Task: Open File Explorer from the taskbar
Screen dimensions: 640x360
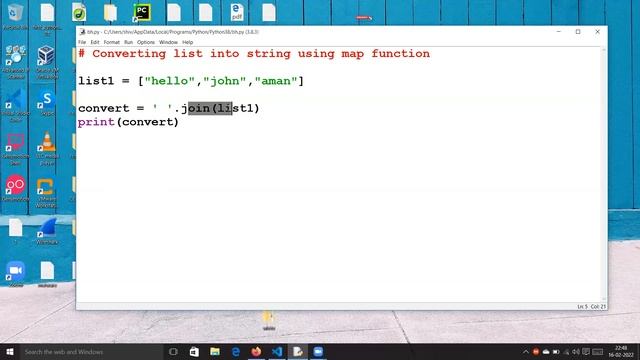Action: point(215,351)
